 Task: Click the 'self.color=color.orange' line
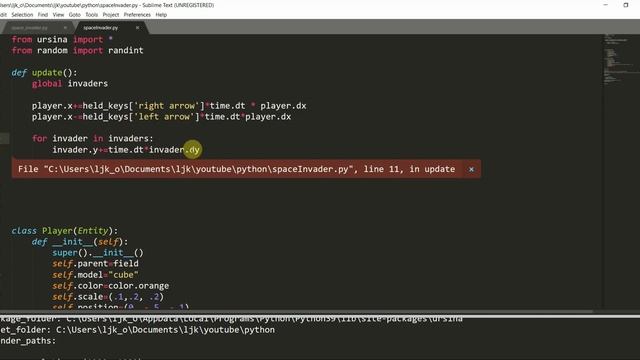[x=111, y=286]
